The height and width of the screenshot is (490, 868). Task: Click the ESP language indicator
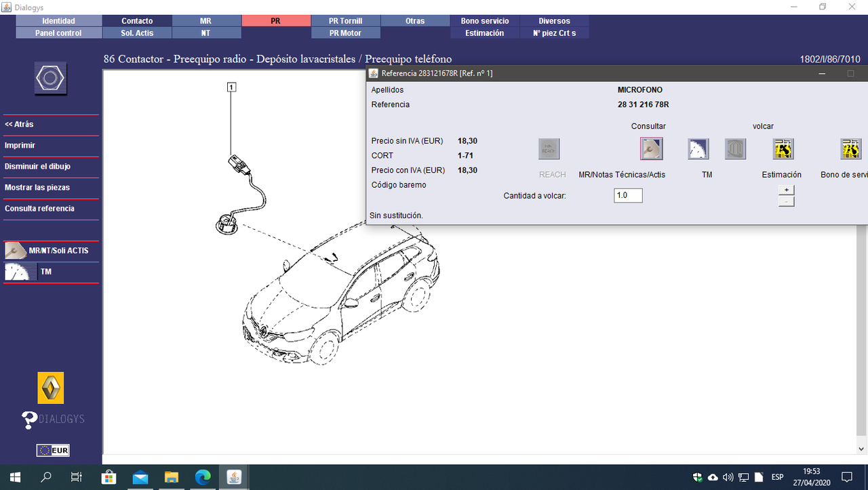(777, 477)
